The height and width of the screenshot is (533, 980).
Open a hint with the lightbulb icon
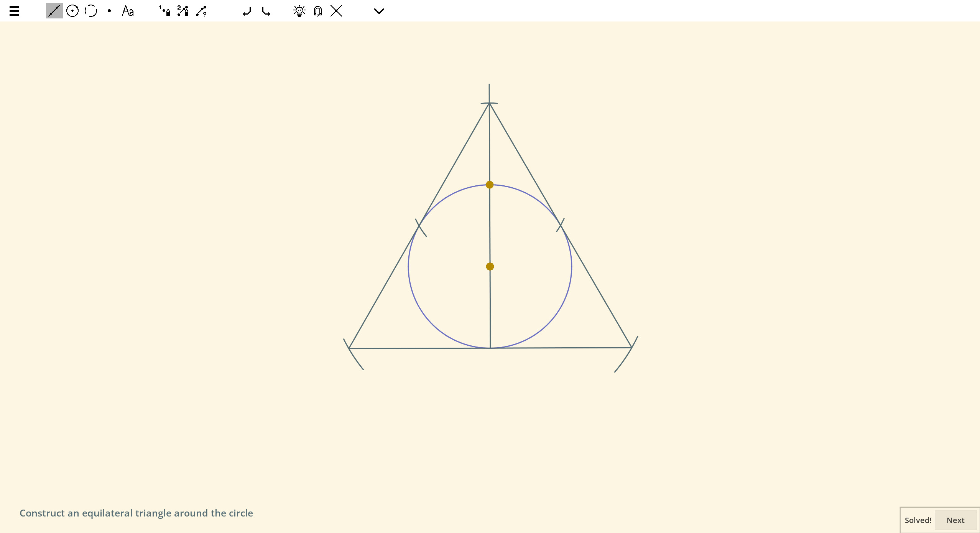tap(299, 11)
